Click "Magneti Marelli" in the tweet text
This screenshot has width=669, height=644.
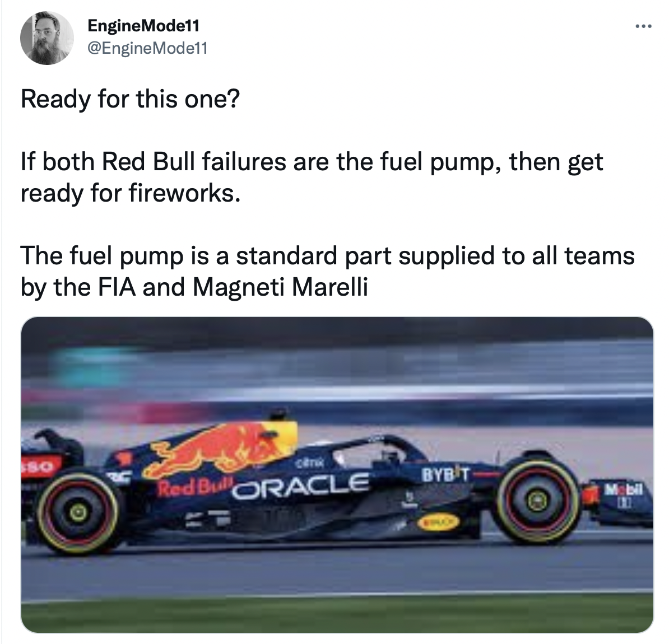(x=280, y=287)
